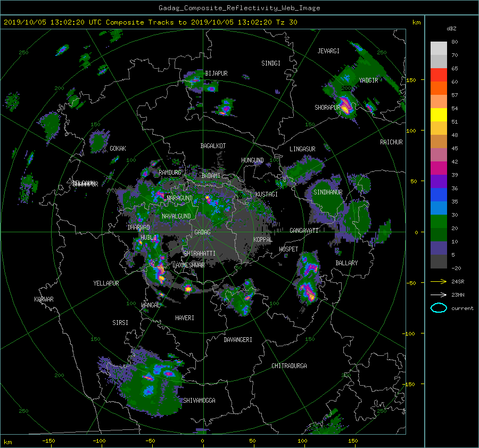This screenshot has height=448, width=479.
Task: Click the KOPPAL city label
Action: tap(263, 240)
